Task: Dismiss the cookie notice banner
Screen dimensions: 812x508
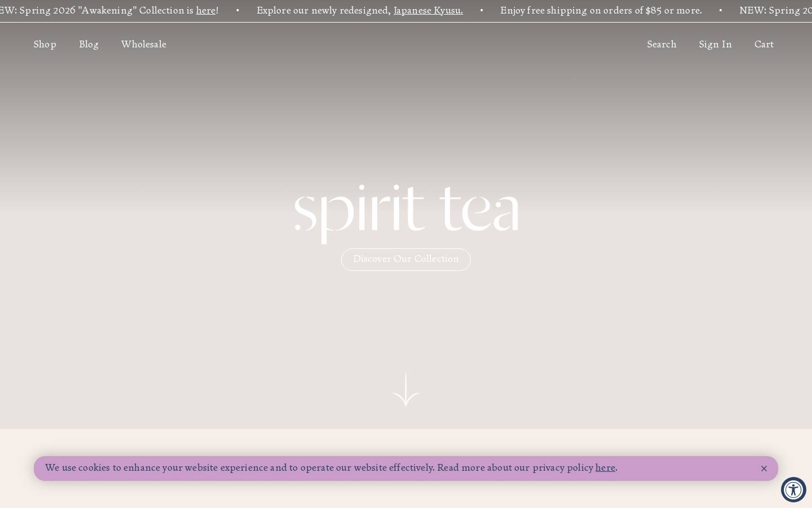Action: [764, 468]
